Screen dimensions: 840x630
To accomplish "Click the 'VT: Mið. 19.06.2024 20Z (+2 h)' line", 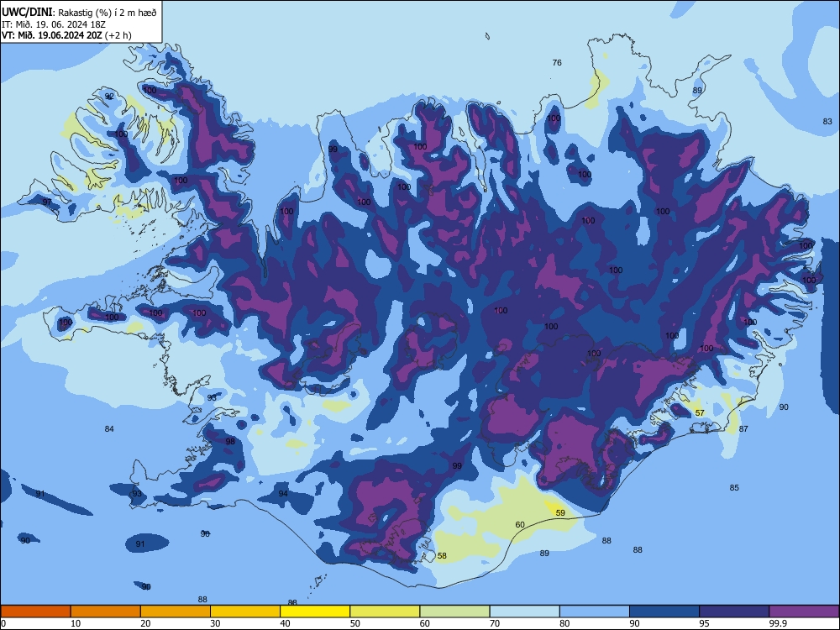I will (x=66, y=35).
